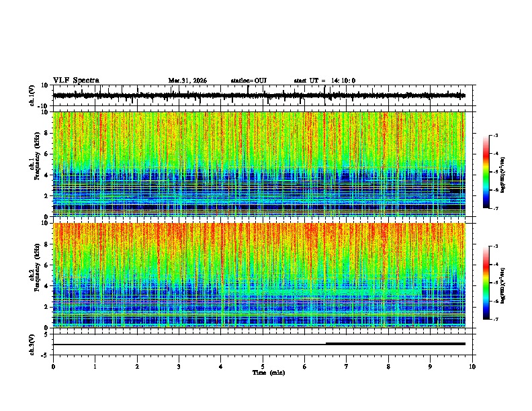Viewport: 532px width, 411px height.
Task: Click time axis tick label "9"
Action: coord(430,367)
